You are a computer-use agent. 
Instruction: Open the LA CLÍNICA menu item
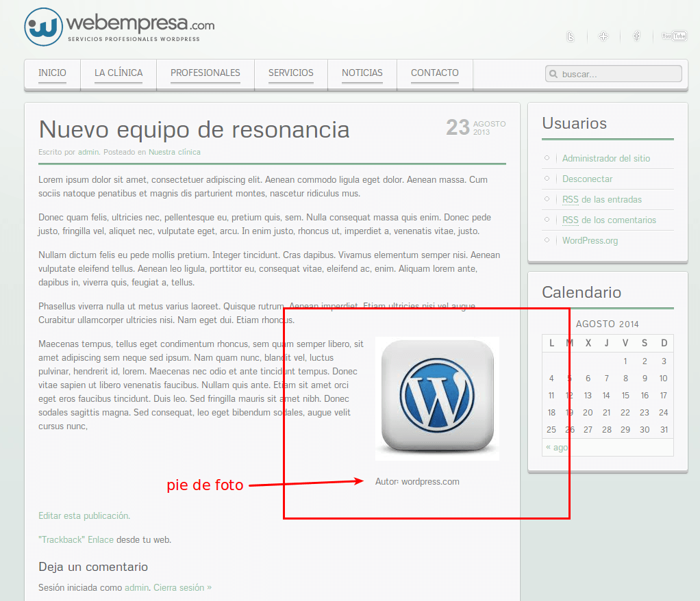tap(118, 73)
